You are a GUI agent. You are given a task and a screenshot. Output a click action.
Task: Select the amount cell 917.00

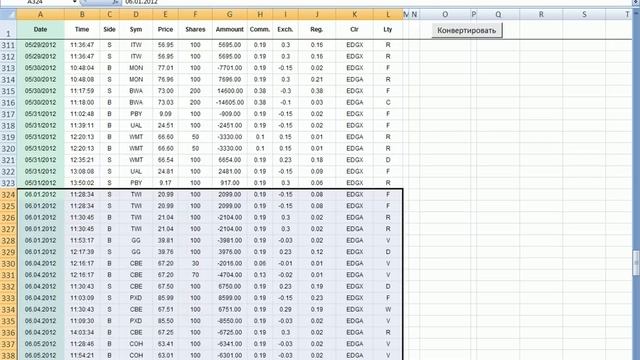pos(229,183)
